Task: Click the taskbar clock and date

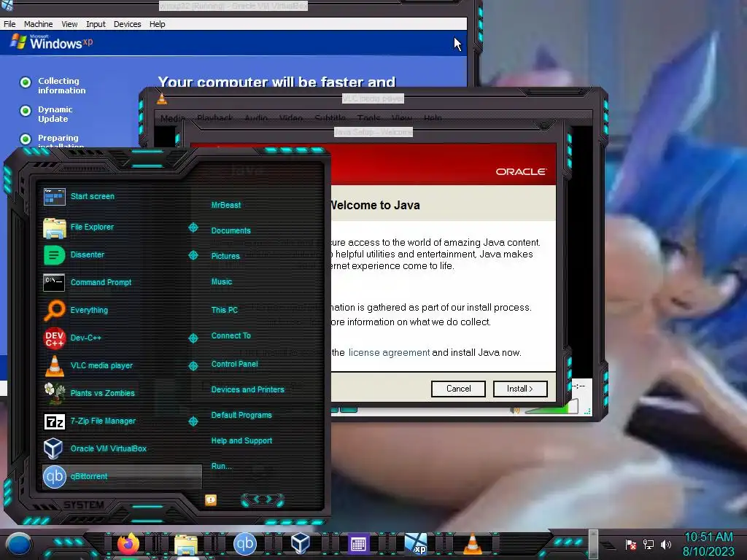Action: (708, 544)
